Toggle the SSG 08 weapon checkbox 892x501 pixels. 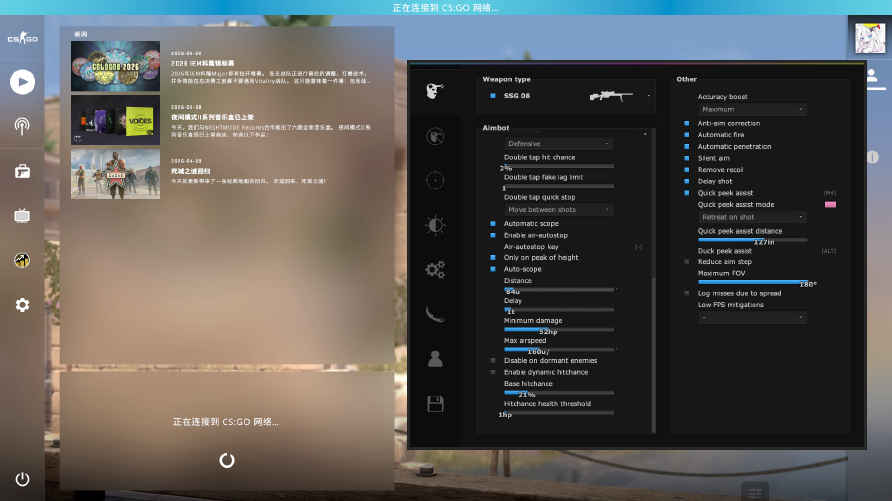(x=493, y=96)
